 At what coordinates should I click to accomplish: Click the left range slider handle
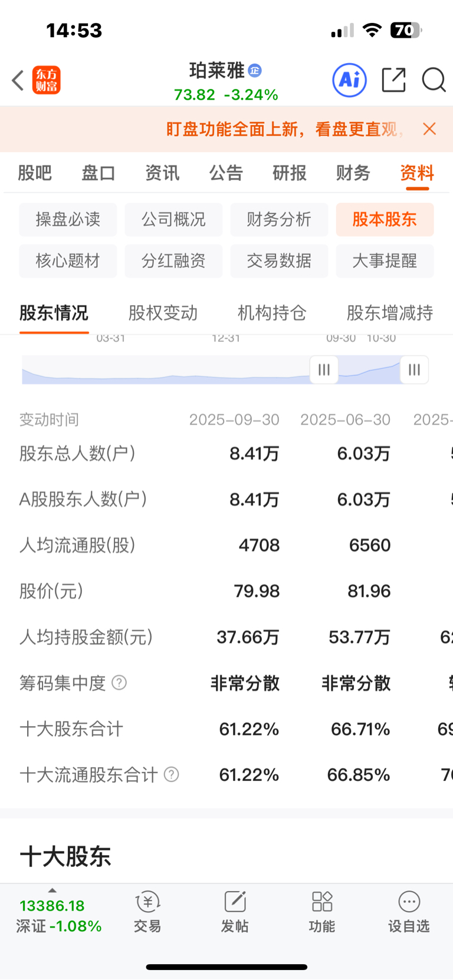(x=324, y=369)
